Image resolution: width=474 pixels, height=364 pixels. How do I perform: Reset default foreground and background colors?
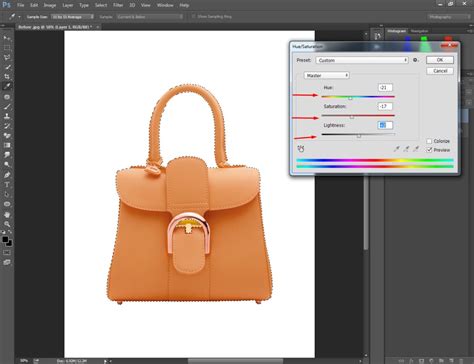coord(4,232)
